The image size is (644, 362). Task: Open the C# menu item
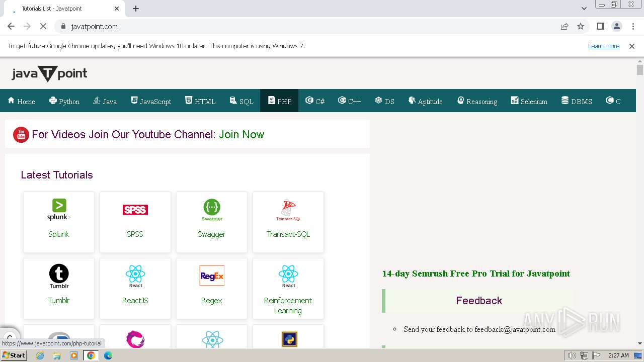(315, 101)
